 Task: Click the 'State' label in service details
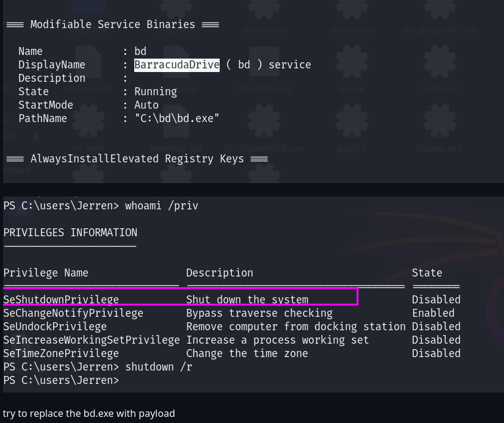coord(34,92)
